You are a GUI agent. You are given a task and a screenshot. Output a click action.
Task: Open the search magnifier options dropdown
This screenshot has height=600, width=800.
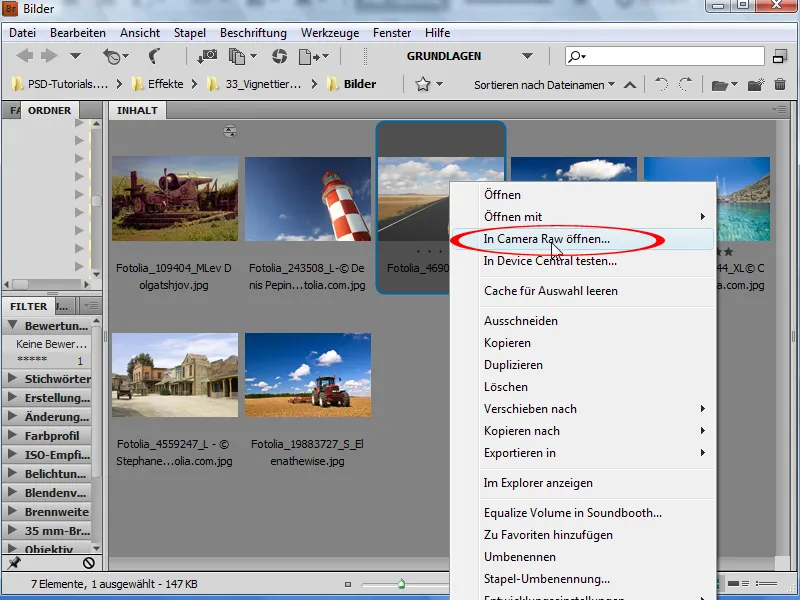coord(577,56)
